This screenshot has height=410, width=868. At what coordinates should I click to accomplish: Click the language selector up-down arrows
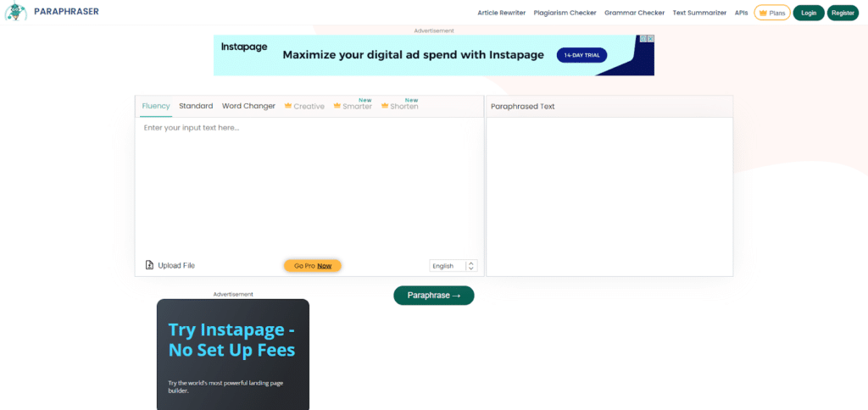(x=471, y=266)
